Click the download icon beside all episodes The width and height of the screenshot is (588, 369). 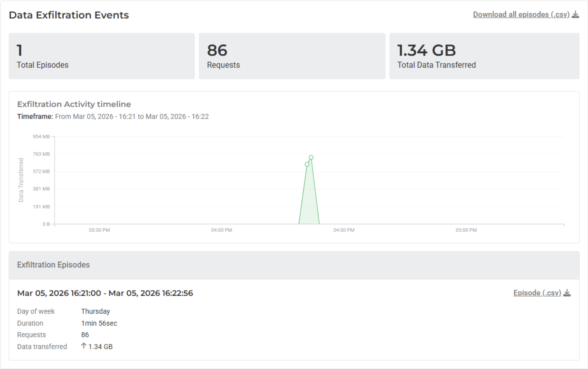point(576,14)
